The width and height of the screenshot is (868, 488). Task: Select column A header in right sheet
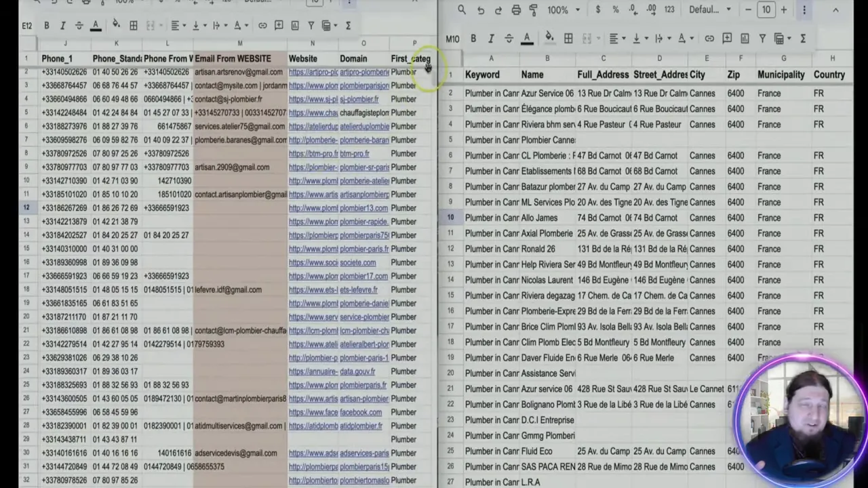point(492,58)
